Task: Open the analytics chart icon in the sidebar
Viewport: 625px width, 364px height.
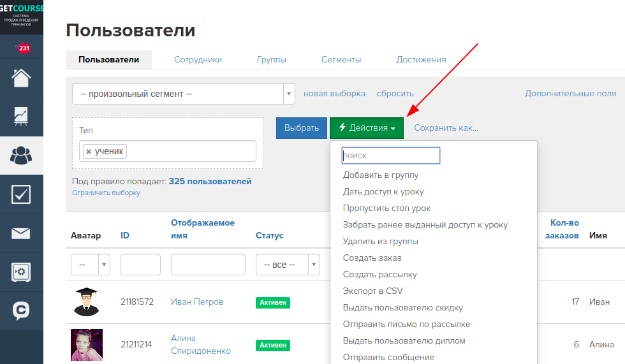Action: click(21, 117)
